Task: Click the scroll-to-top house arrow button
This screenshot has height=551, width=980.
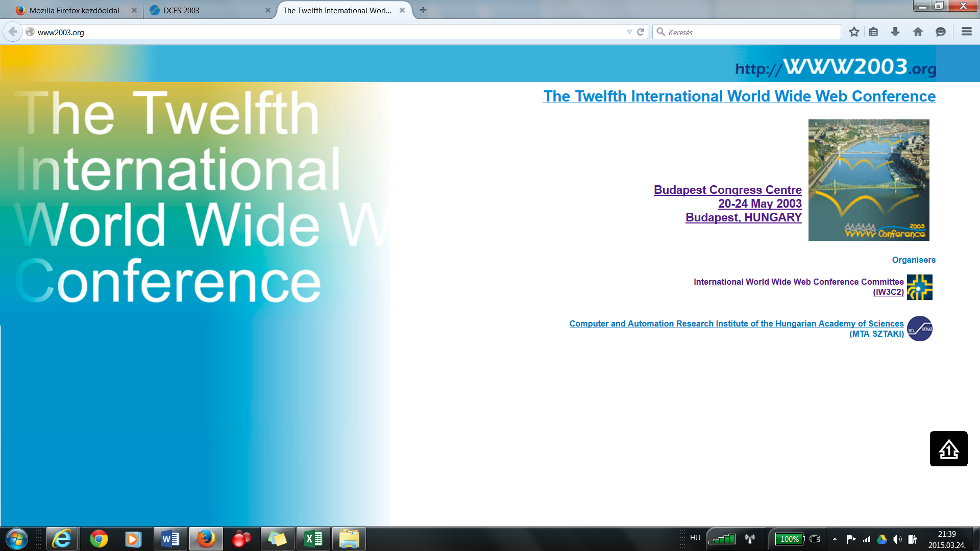Action: pyautogui.click(x=948, y=449)
